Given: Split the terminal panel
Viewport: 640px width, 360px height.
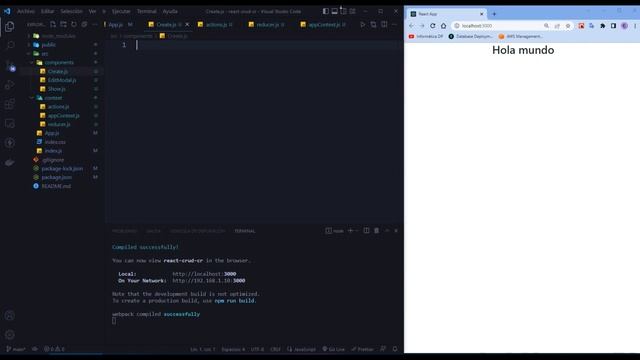Looking at the screenshot, I should click(366, 231).
